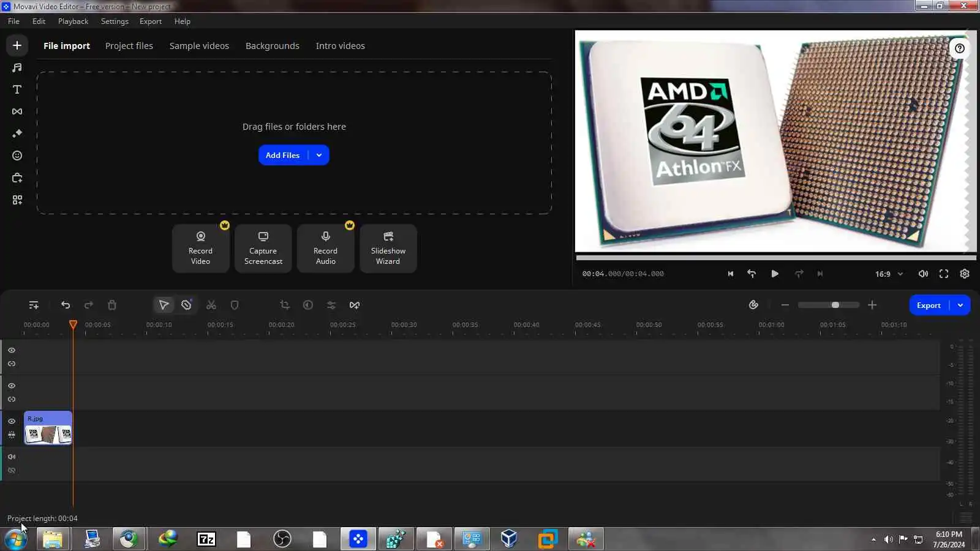
Task: Open the Titles text panel
Action: click(17, 89)
